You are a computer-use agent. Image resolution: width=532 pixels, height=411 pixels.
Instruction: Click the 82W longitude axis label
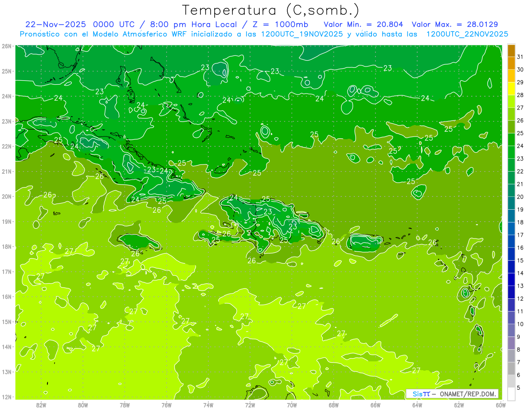[41, 405]
